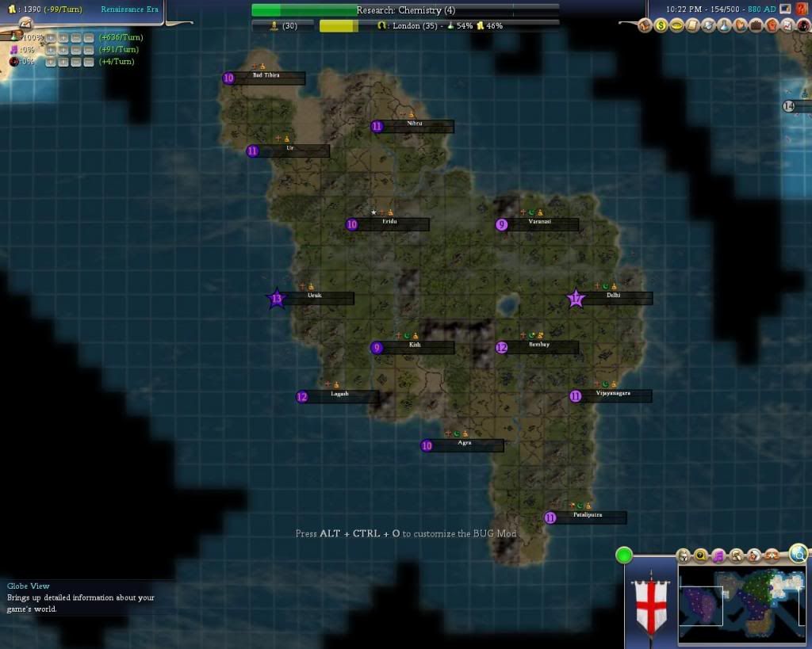The height and width of the screenshot is (649, 812).
Task: Toggle the bearded figure layer icon above minimap
Action: pos(754,555)
